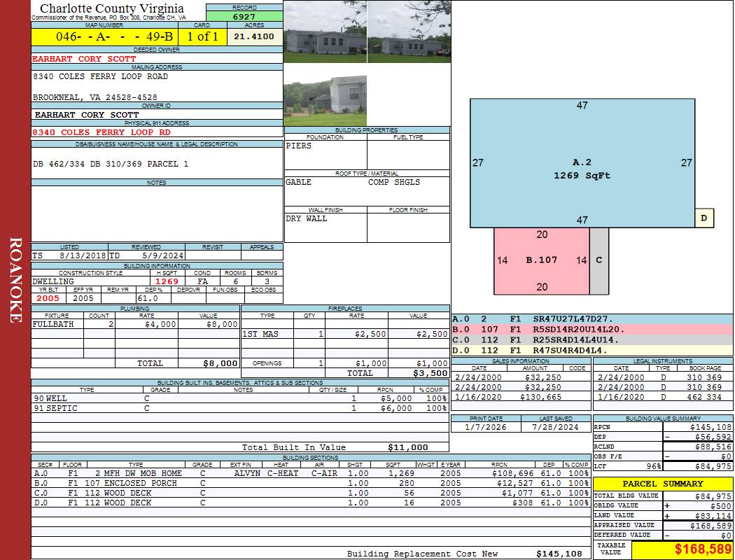Click the green record number 6927
The height and width of the screenshot is (560, 735).
(x=244, y=16)
